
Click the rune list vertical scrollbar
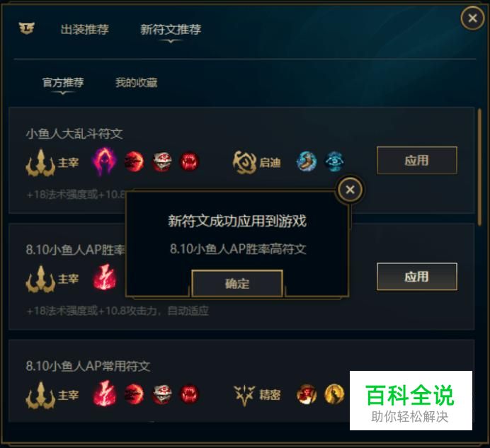pyautogui.click(x=479, y=166)
